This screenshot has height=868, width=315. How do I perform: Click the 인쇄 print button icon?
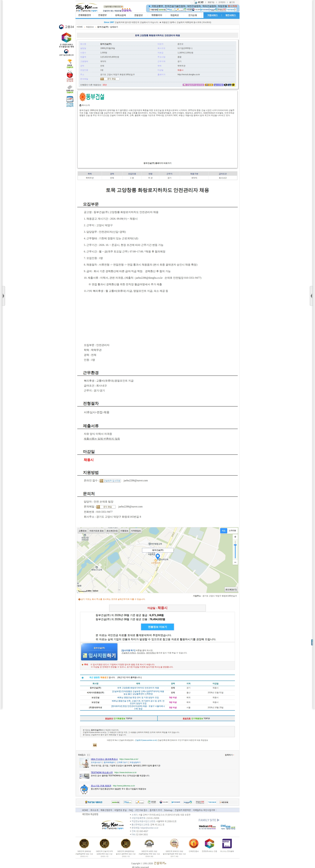click(x=209, y=85)
